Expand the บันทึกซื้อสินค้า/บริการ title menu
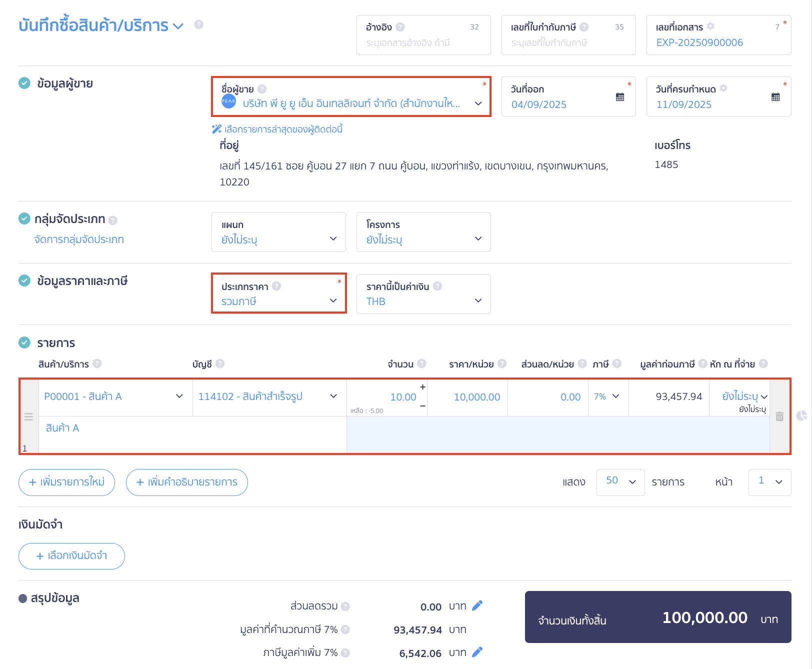This screenshot has width=812, height=669. click(x=178, y=25)
